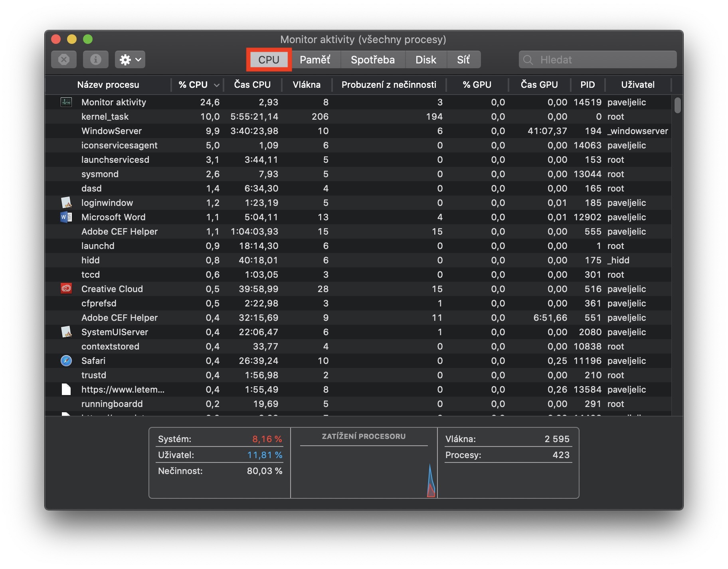Click the Creative Cloud red icon
The height and width of the screenshot is (569, 728).
66,288
